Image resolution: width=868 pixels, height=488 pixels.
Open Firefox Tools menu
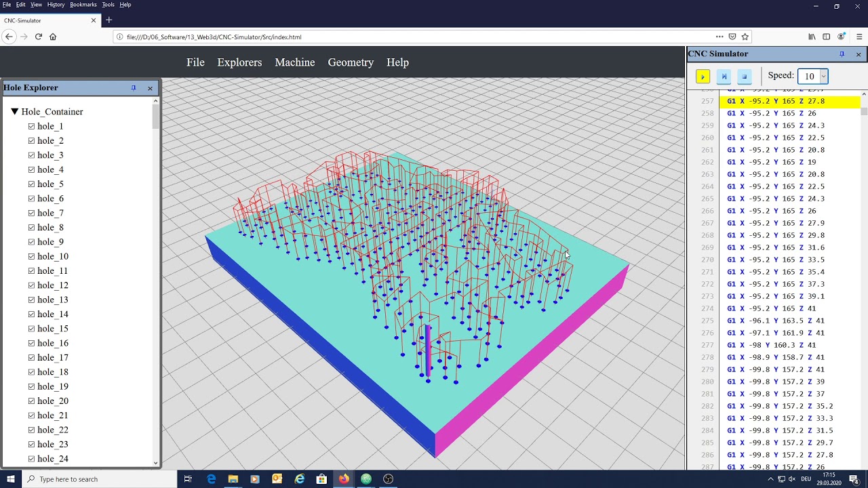coord(108,5)
